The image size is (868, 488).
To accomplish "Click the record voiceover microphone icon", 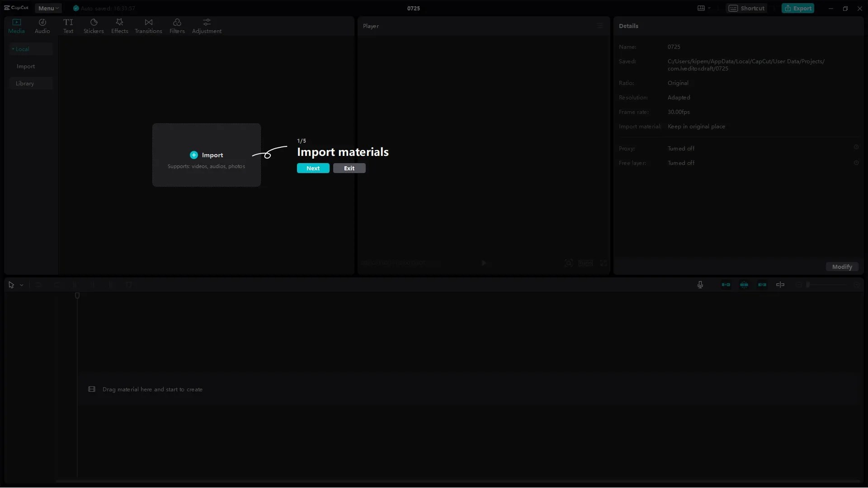I will 700,285.
